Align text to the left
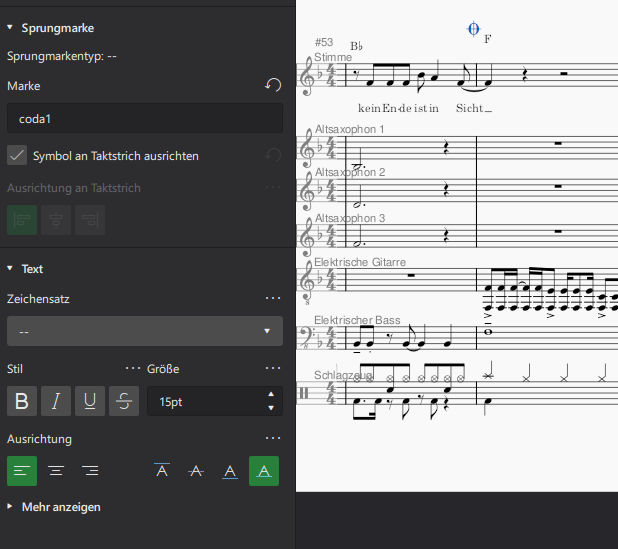618x549 pixels. click(22, 470)
